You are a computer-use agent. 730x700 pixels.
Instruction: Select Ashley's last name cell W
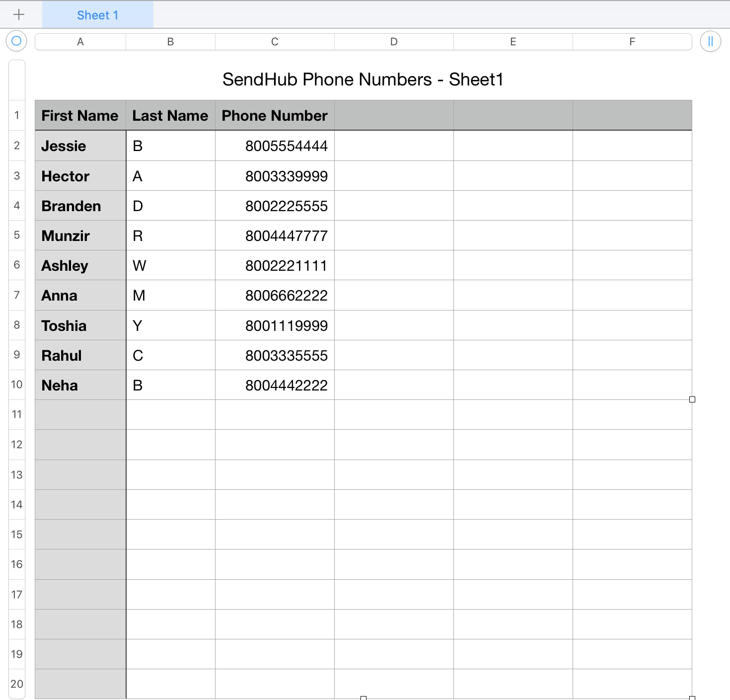coord(170,265)
